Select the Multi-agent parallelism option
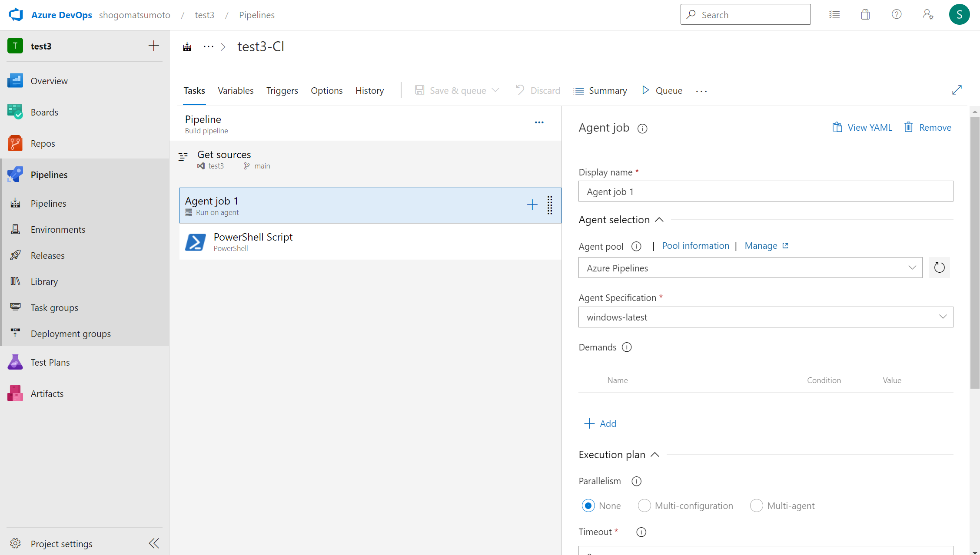 coord(756,505)
